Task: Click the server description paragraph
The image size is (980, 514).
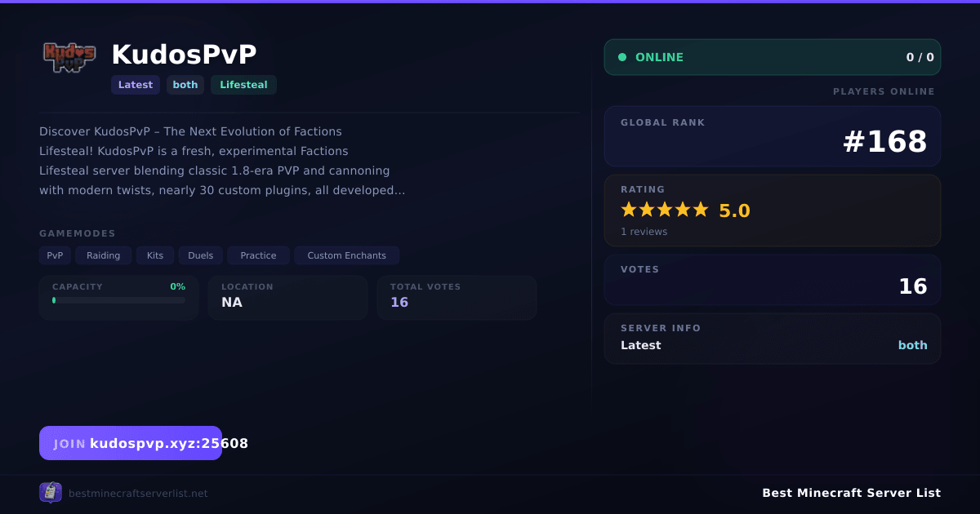Action: [x=222, y=161]
